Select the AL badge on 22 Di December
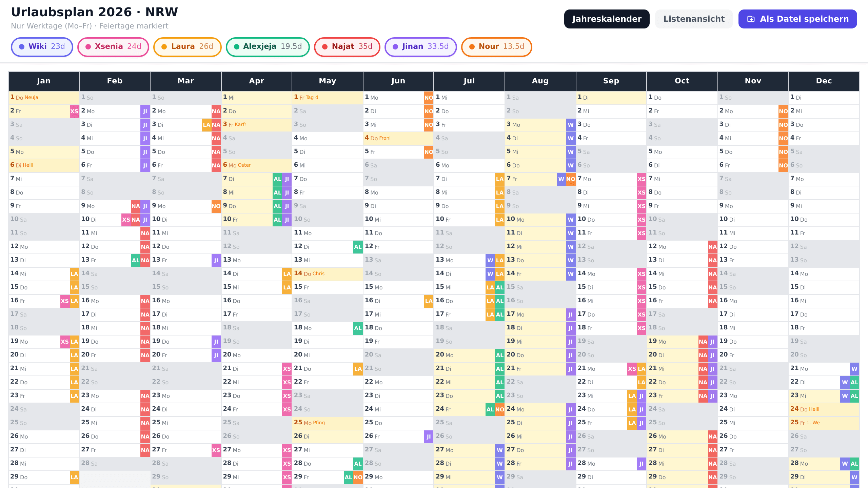The image size is (868, 488). [x=854, y=382]
